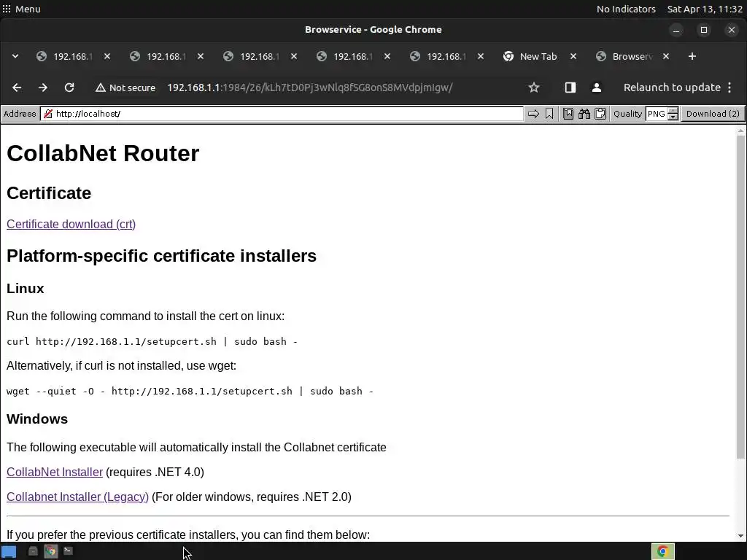Open the Browservice clipboard icon
Viewport: 747px width, 560px height.
(600, 114)
